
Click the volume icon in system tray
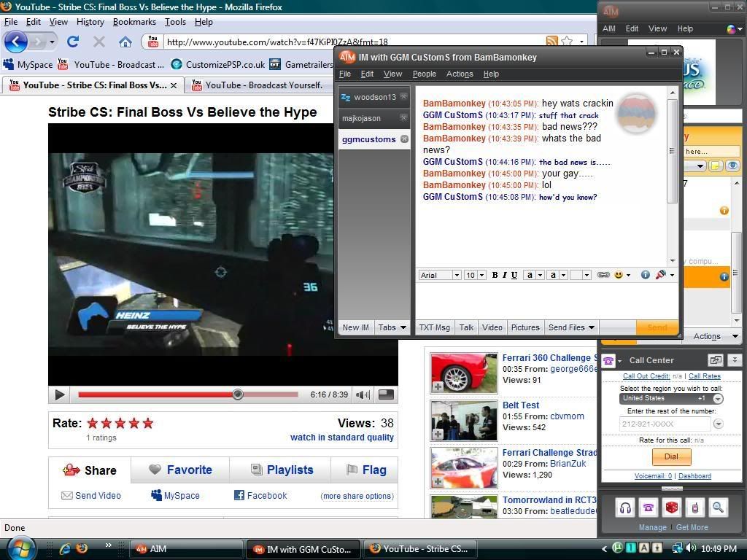pyautogui.click(x=692, y=548)
